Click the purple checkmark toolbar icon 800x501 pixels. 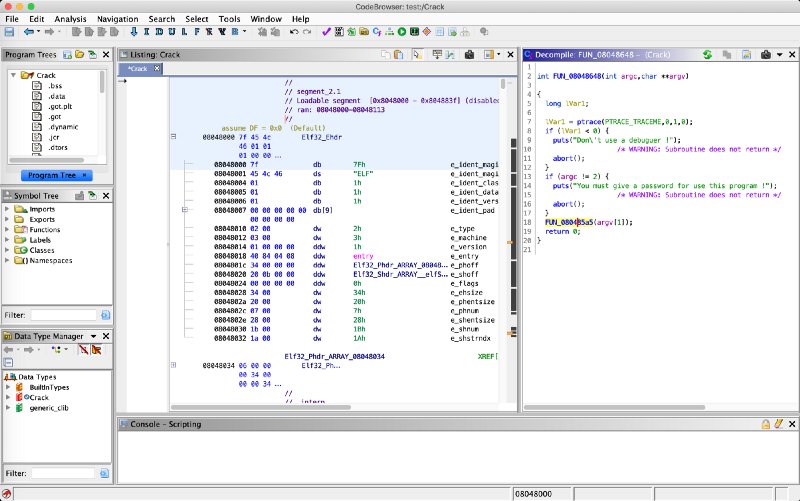(x=326, y=32)
